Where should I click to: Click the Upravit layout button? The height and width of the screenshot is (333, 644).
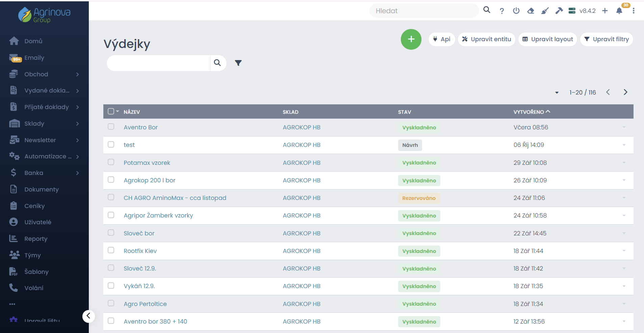coord(547,39)
